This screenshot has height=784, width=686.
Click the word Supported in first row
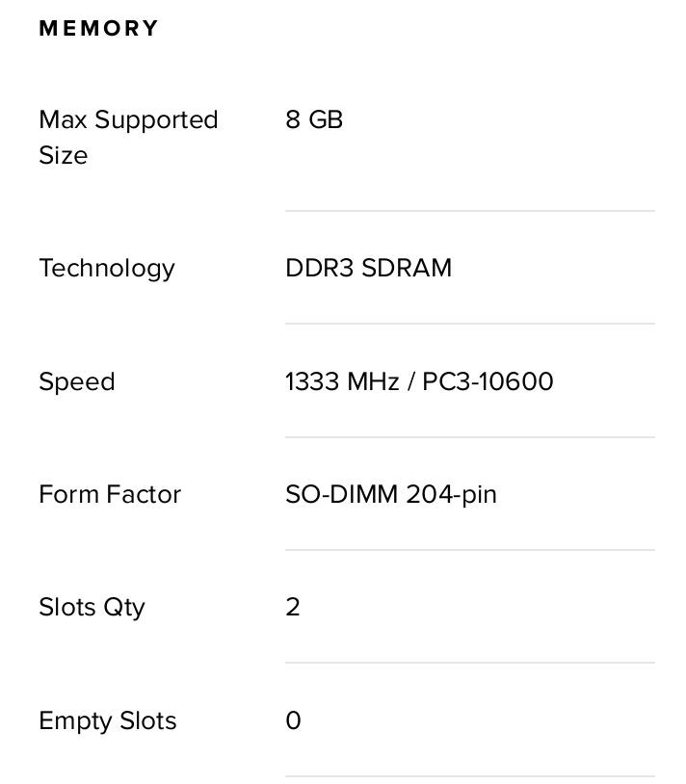point(156,121)
